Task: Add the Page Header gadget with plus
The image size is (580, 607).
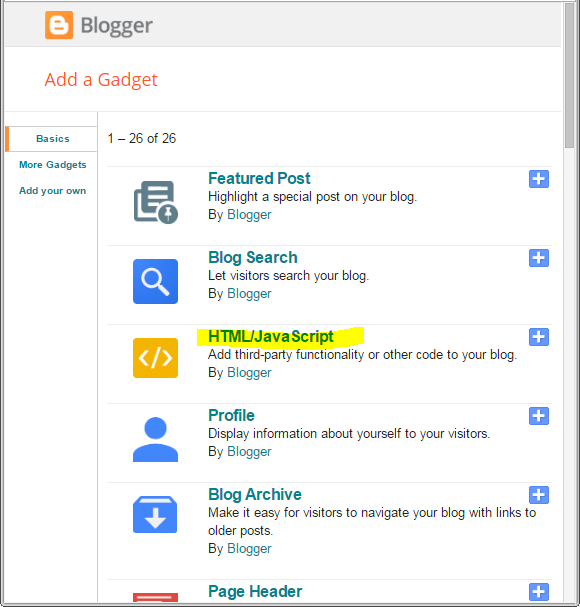Action: [x=539, y=592]
